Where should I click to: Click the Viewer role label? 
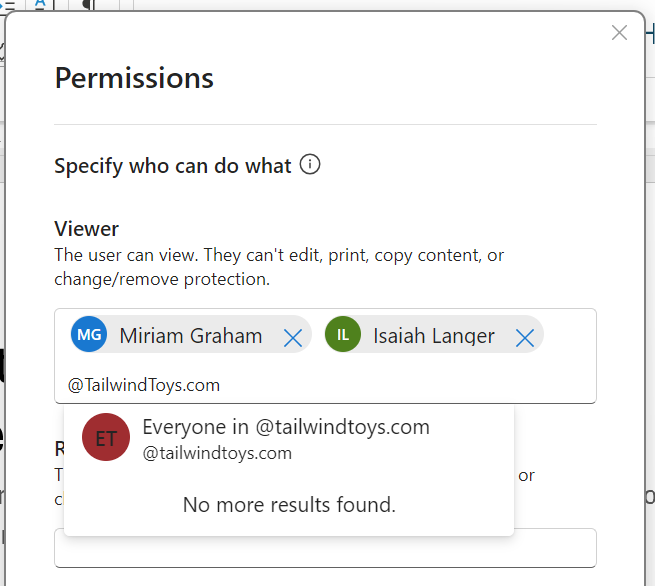[x=87, y=230]
